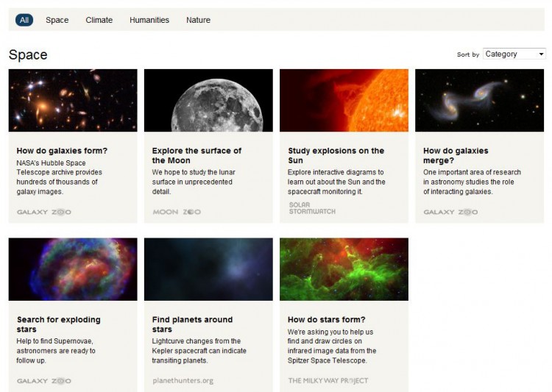Screen dimensions: 552x392
Task: Open the 'How do galaxies form?' title
Action: point(62,151)
